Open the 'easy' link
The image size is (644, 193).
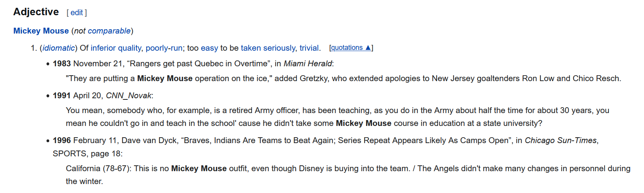click(x=209, y=48)
